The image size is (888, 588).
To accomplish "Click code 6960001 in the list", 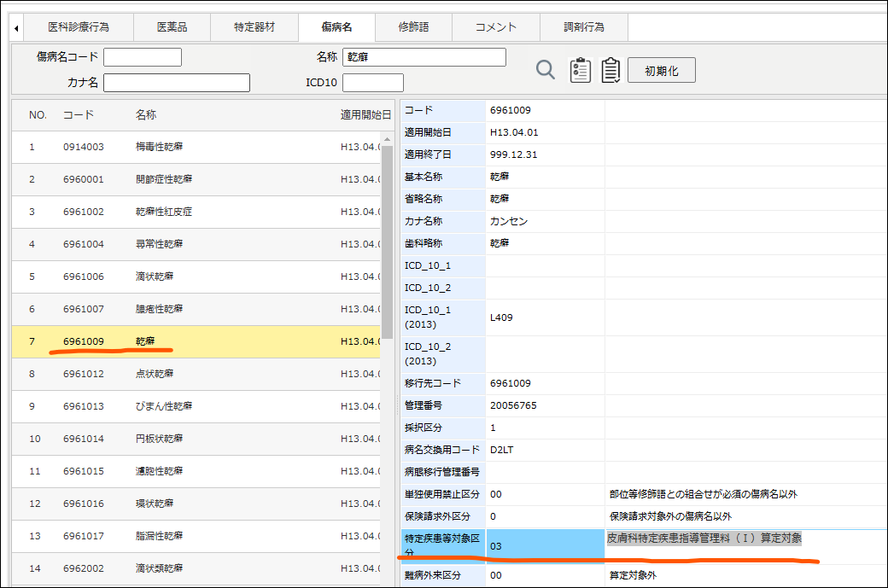I will tap(84, 179).
